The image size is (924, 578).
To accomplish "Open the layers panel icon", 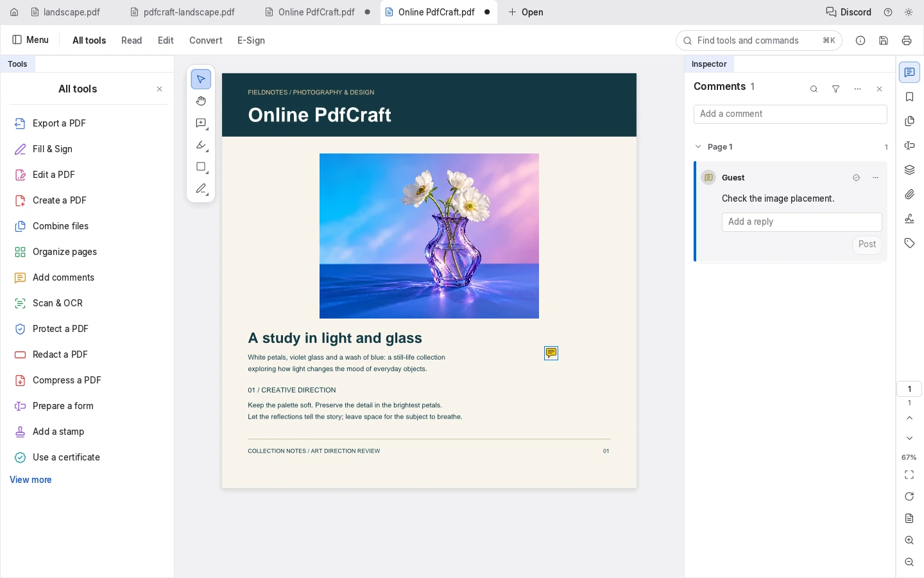I will (909, 170).
